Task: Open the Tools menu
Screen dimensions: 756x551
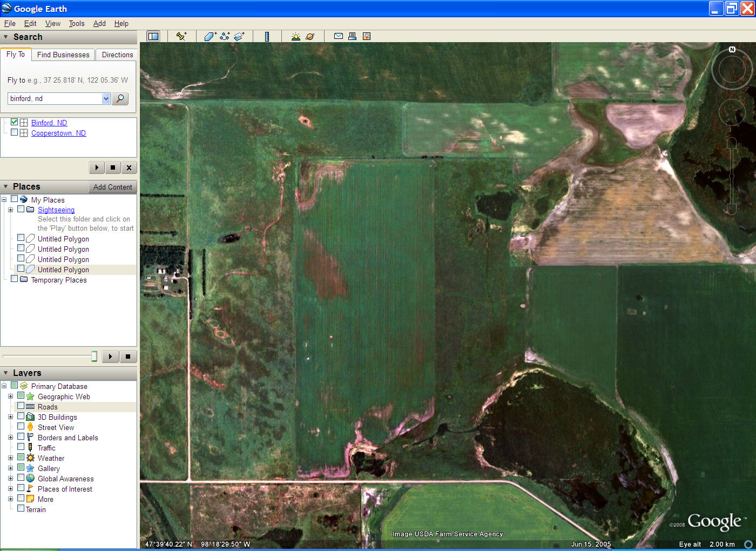Action: coord(77,23)
